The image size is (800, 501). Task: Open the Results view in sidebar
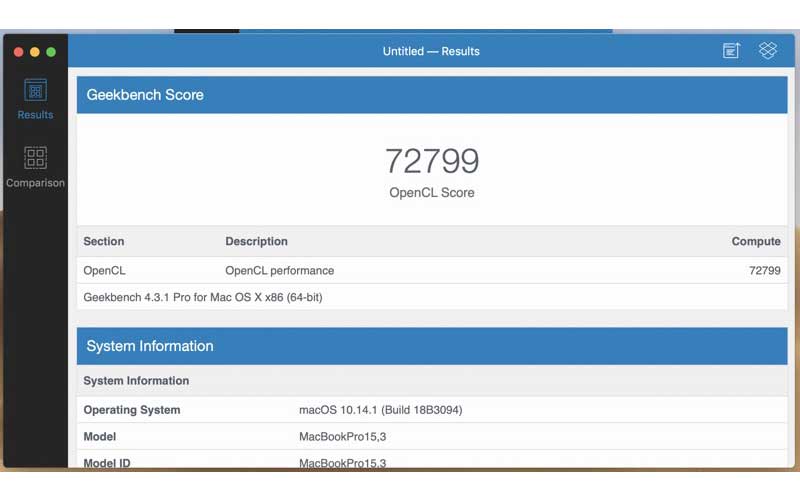click(35, 99)
